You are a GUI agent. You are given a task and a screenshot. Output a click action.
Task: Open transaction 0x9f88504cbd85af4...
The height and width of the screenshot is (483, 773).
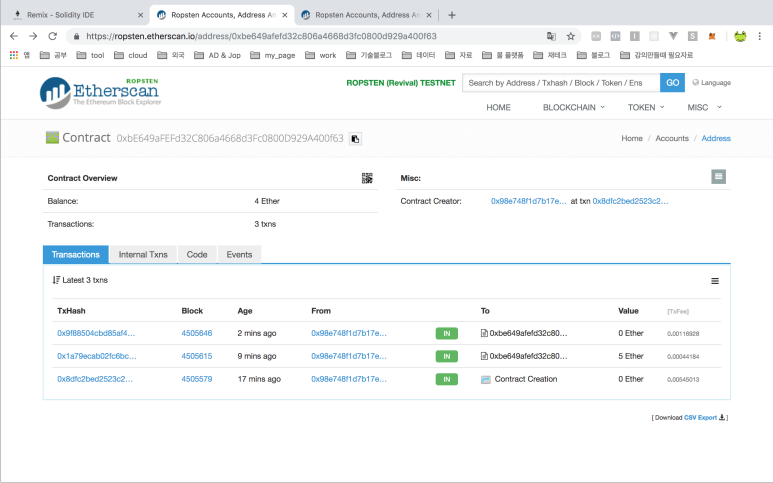click(96, 333)
